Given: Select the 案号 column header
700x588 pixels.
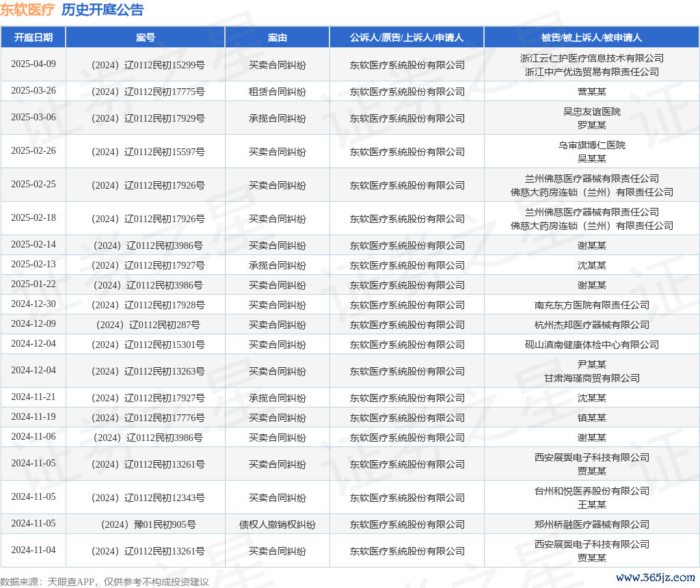Looking at the screenshot, I should point(146,38).
